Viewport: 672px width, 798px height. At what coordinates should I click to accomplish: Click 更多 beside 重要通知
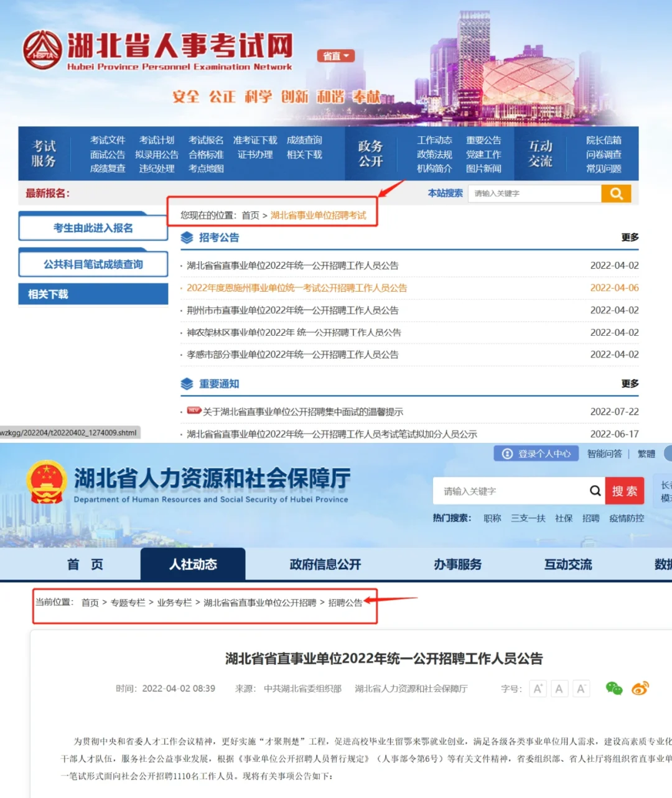pos(630,383)
